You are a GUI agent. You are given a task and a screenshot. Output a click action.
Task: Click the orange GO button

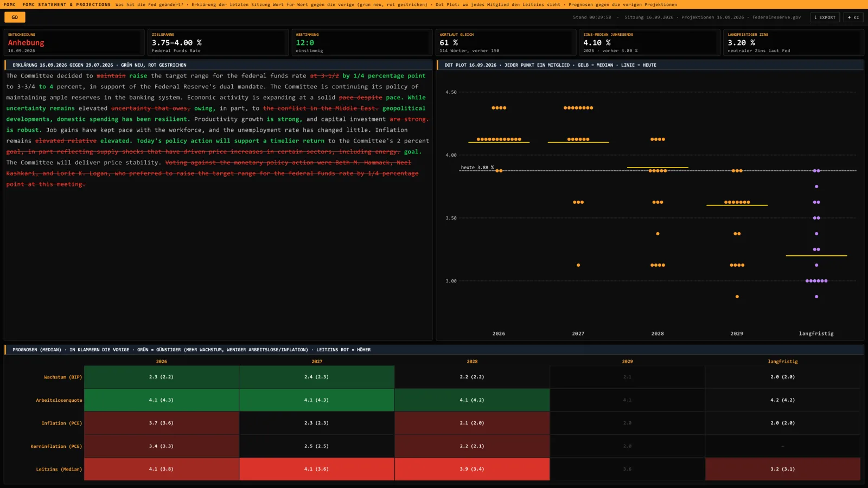coord(15,17)
